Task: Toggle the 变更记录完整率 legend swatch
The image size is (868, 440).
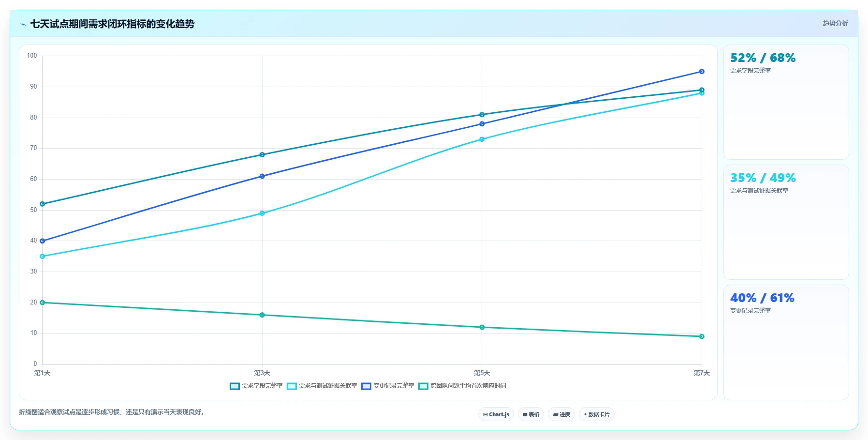Action: 366,386
